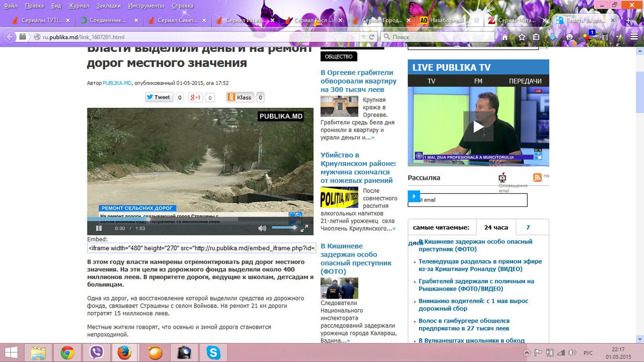Viewport: 644px width, 362px height.
Task: Open the PUBLIKA.MD author link
Action: 117,83
